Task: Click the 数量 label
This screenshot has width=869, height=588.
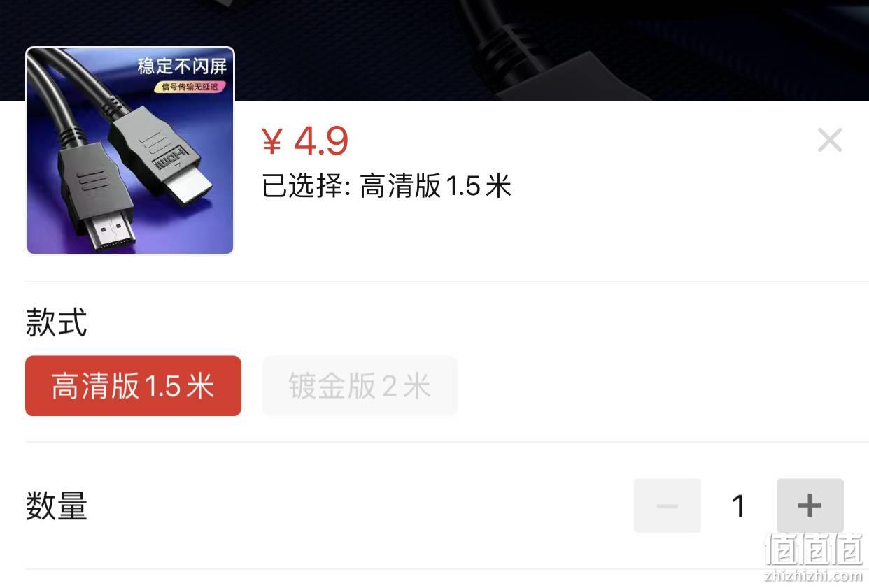Action: pyautogui.click(x=57, y=505)
